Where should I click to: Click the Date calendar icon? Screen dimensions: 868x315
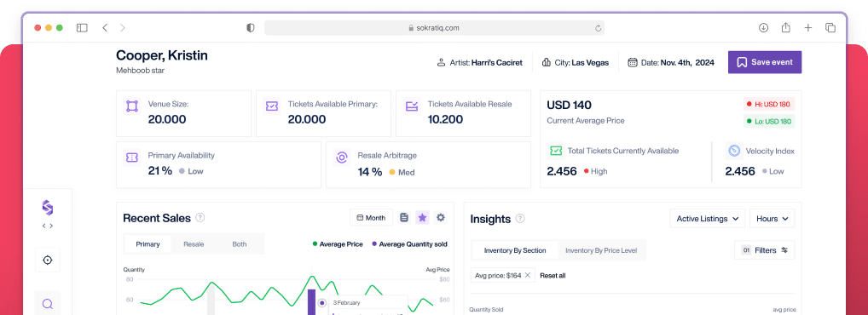pos(632,62)
